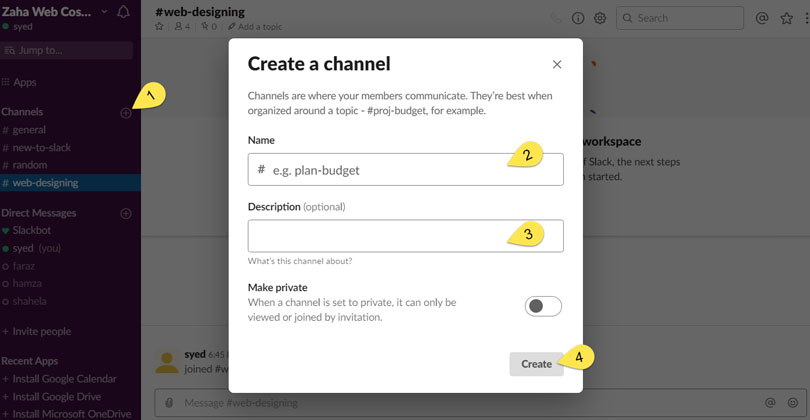810x420 pixels.
Task: Click the message box @ mention icon
Action: coord(770,403)
